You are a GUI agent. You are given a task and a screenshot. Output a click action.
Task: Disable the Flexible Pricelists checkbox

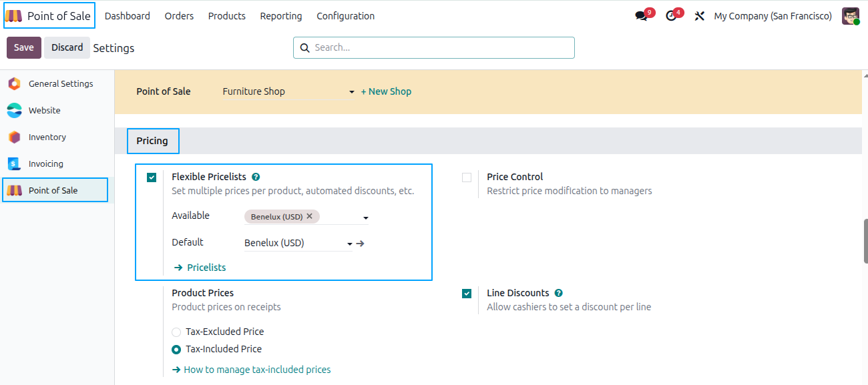click(x=152, y=177)
